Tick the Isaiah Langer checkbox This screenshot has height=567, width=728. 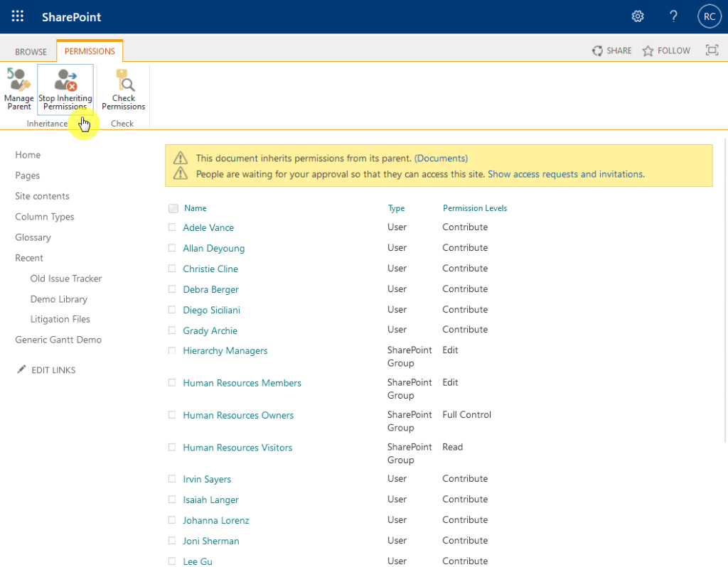pos(172,499)
